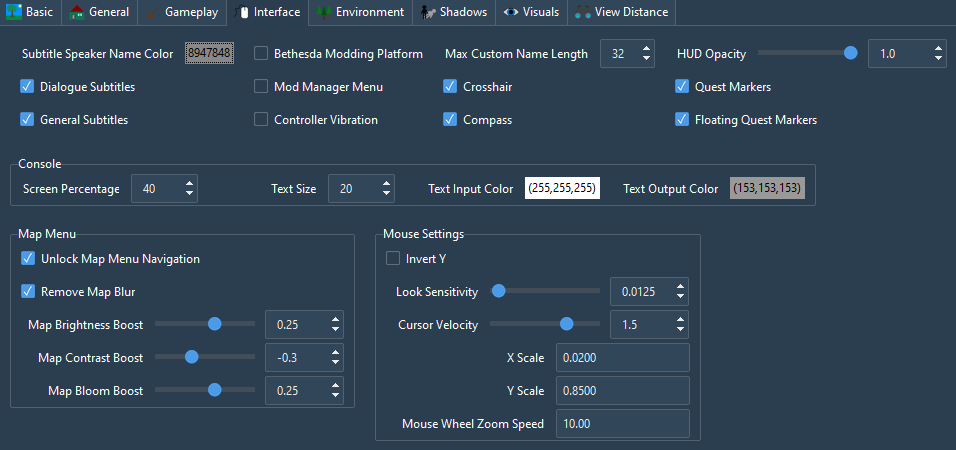Decrease Console Screen Percentage
The image size is (956, 450).
click(190, 193)
